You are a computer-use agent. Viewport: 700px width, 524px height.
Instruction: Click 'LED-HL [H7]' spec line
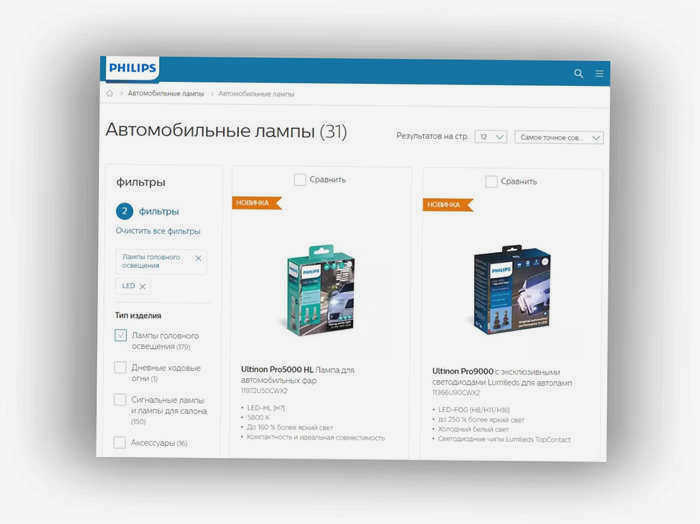(266, 408)
